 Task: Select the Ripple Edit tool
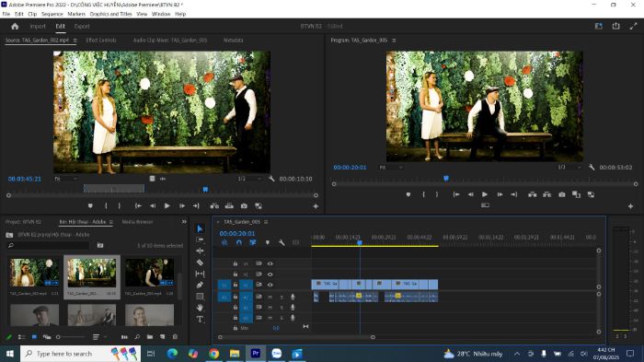click(x=200, y=251)
